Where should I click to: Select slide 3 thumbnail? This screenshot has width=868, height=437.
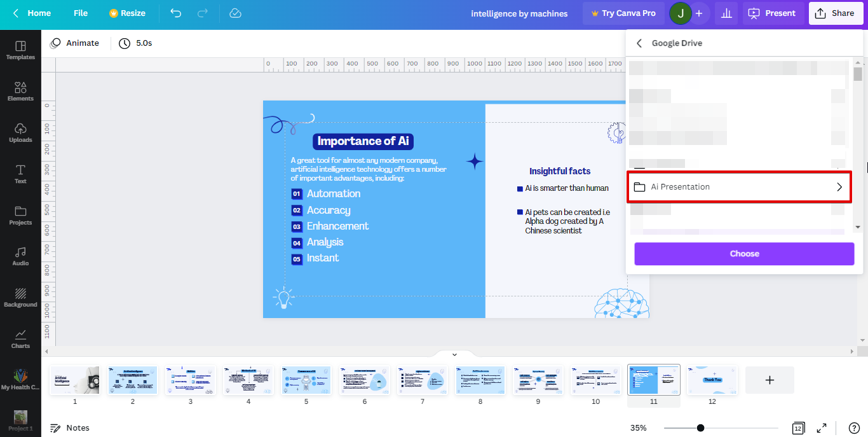[x=191, y=380]
